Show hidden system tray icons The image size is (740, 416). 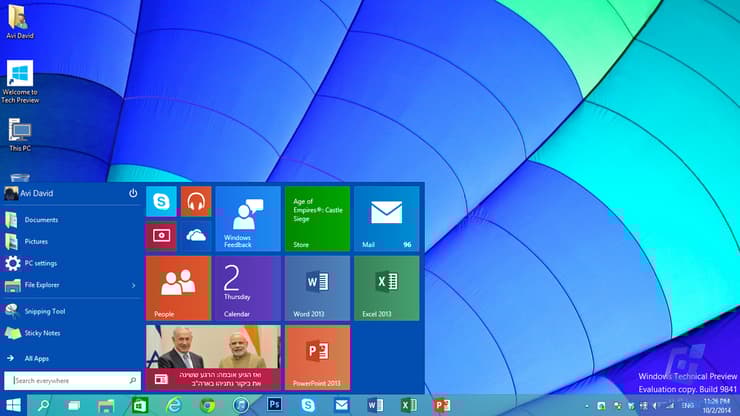(x=587, y=406)
